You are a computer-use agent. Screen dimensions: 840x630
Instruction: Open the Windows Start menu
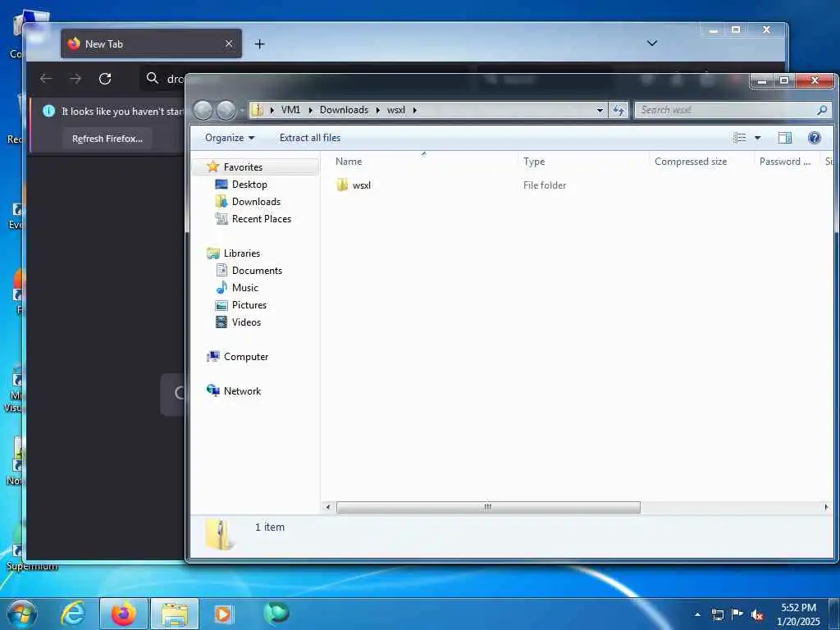tap(21, 614)
